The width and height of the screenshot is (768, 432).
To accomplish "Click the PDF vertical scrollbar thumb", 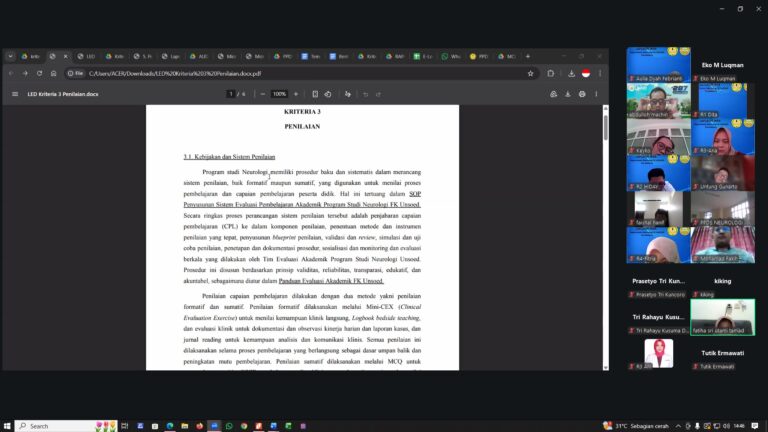I will click(606, 127).
